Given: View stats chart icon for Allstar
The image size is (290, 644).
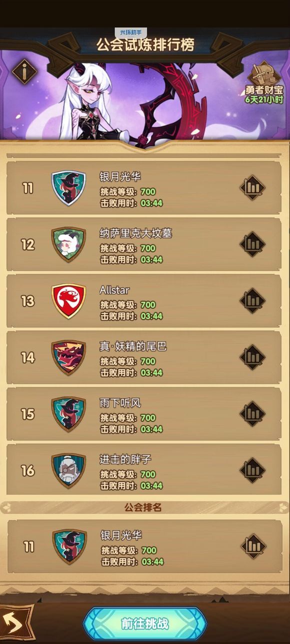Looking at the screenshot, I should click(x=252, y=301).
